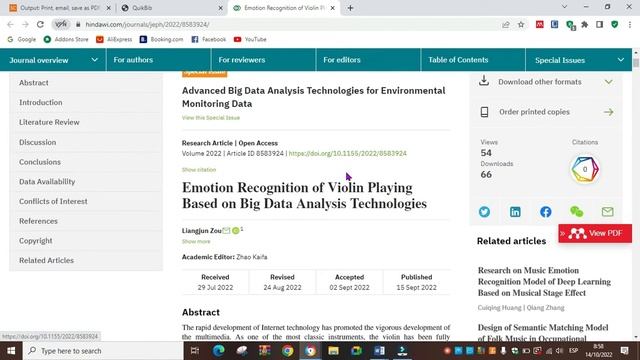Share article on Facebook icon
The height and width of the screenshot is (360, 640).
pyautogui.click(x=546, y=212)
